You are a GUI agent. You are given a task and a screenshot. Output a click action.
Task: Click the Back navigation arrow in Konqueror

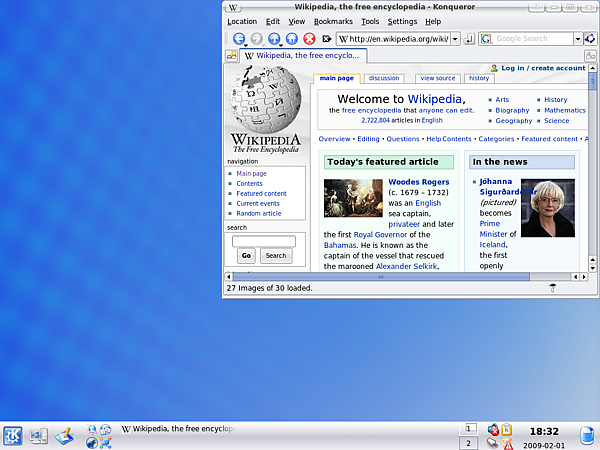pos(238,39)
